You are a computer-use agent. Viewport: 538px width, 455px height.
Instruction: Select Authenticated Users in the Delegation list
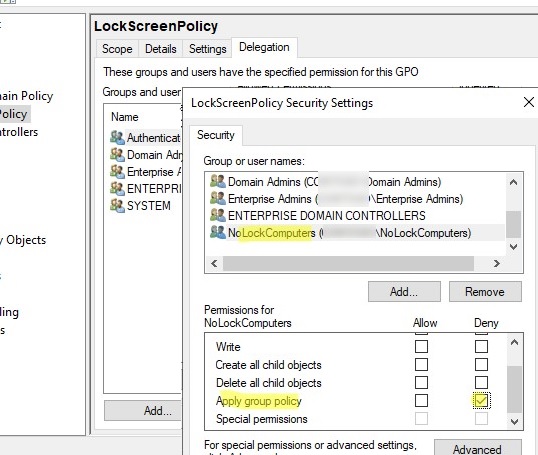coord(145,138)
